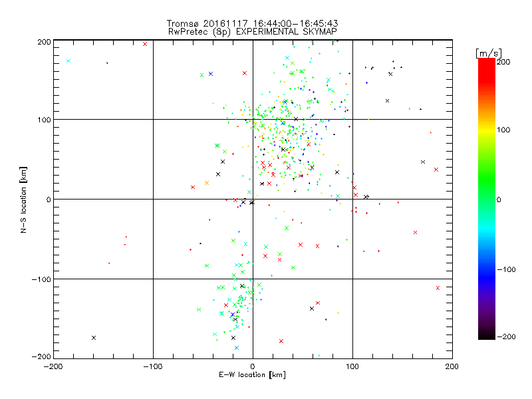Click the black X marker in far lower-left corner
Image resolution: width=532 pixels, height=399 pixels.
click(x=94, y=338)
